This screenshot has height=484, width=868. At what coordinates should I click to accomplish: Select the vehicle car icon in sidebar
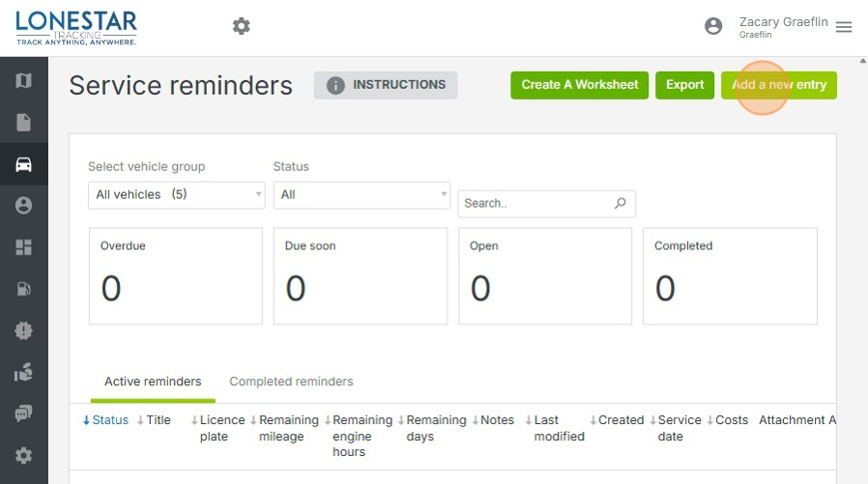(x=23, y=164)
